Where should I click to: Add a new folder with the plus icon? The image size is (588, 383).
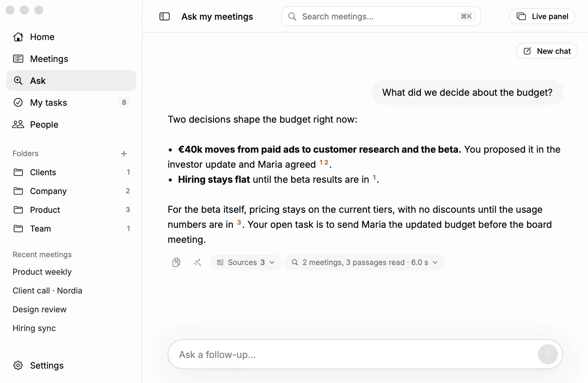(124, 154)
